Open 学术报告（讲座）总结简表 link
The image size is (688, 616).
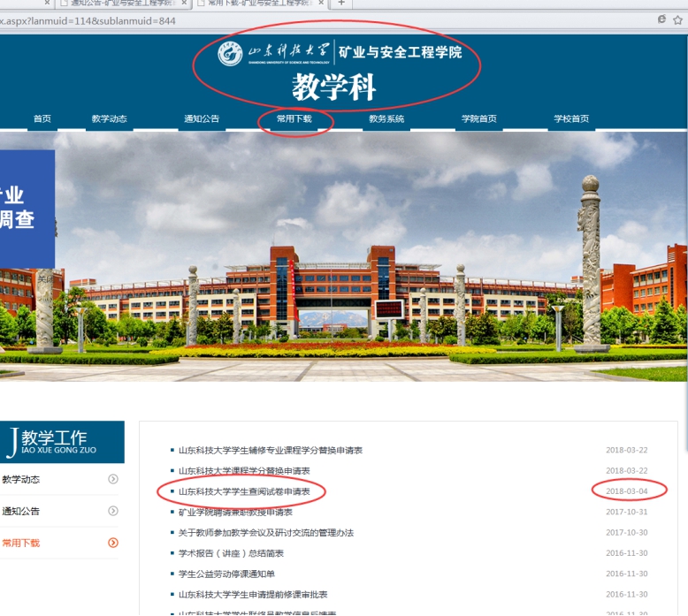[231, 553]
